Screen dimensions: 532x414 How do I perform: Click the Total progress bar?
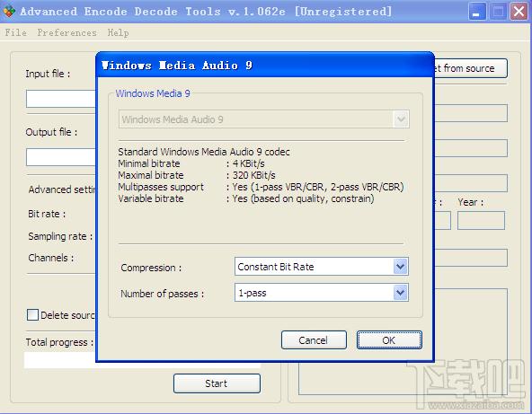coord(142,360)
